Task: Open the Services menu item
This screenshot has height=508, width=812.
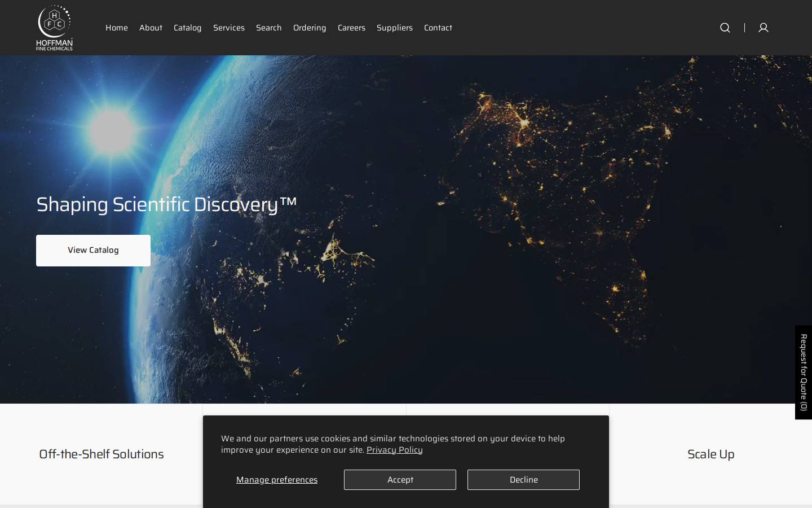Action: (x=229, y=28)
